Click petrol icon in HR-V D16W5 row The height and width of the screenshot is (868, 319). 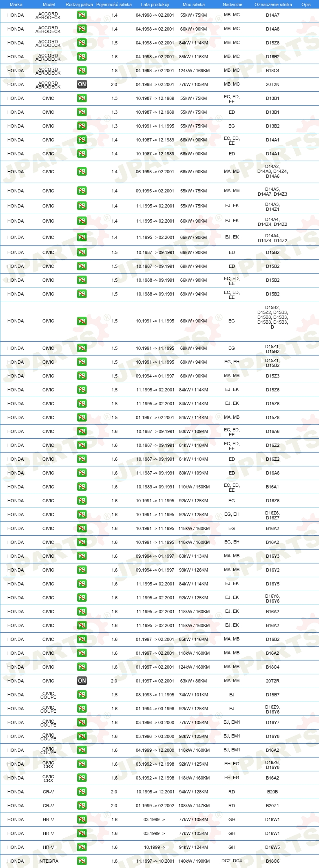click(x=82, y=847)
